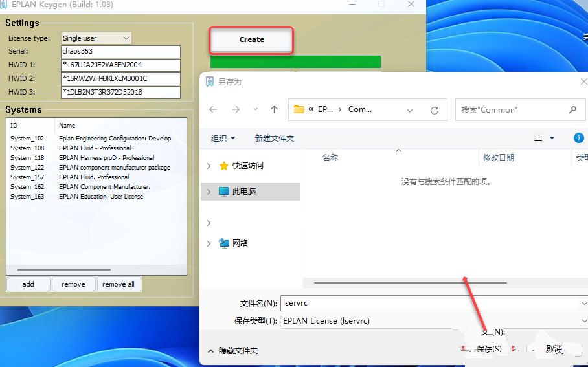The width and height of the screenshot is (588, 367).
Task: Expand the 快速访问 tree node
Action: (209, 166)
